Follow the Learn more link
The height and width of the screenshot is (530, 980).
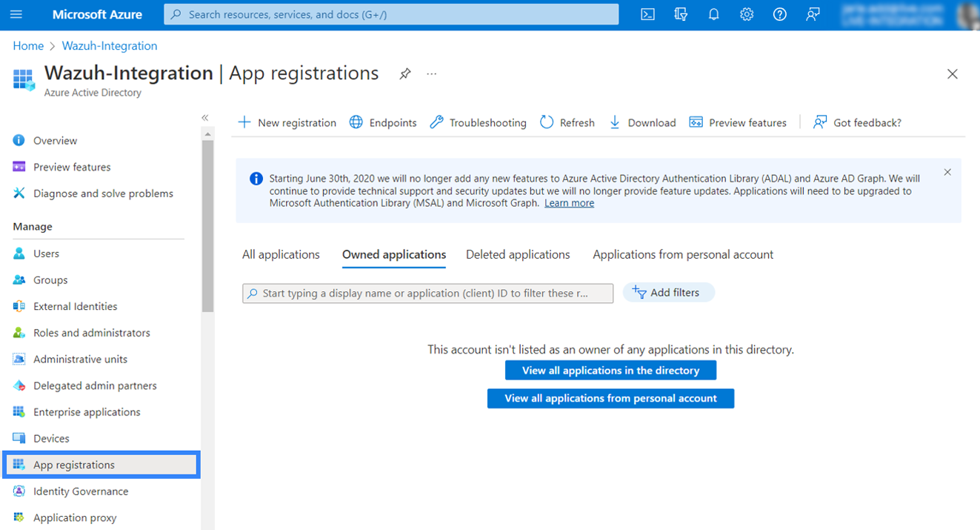point(569,203)
